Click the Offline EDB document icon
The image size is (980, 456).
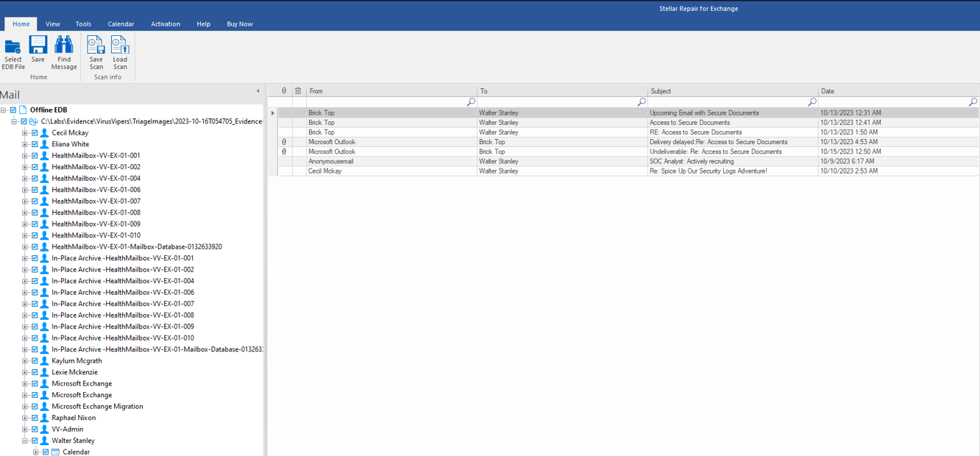23,110
